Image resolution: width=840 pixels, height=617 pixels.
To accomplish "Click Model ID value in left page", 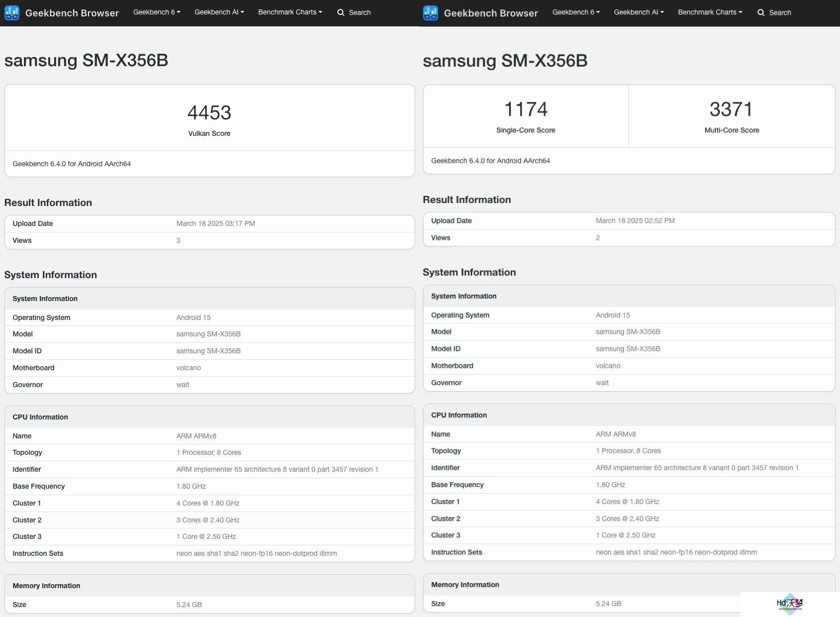I will tap(208, 351).
